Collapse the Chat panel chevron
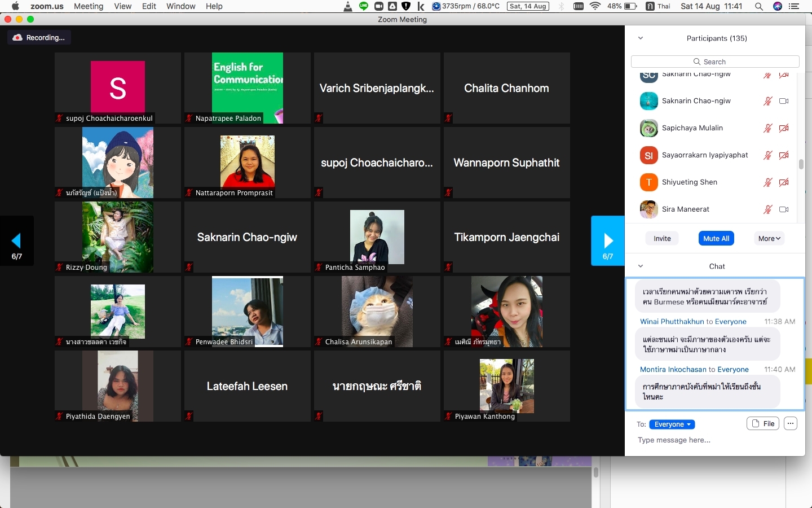Viewport: 812px width, 508px height. tap(641, 266)
